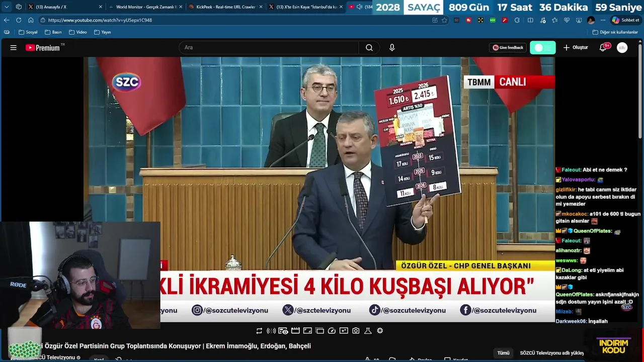
Task: Start voice search with the microphone
Action: click(x=392, y=48)
